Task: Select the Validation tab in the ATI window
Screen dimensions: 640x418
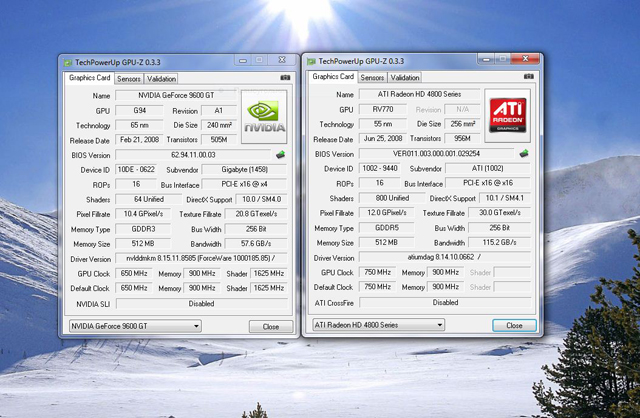Action: pos(405,77)
